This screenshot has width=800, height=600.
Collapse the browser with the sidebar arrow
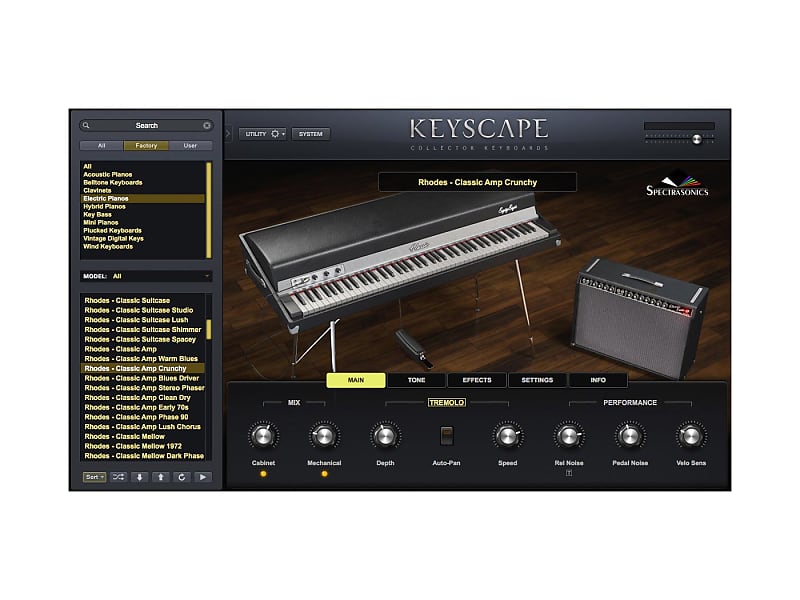coord(228,134)
